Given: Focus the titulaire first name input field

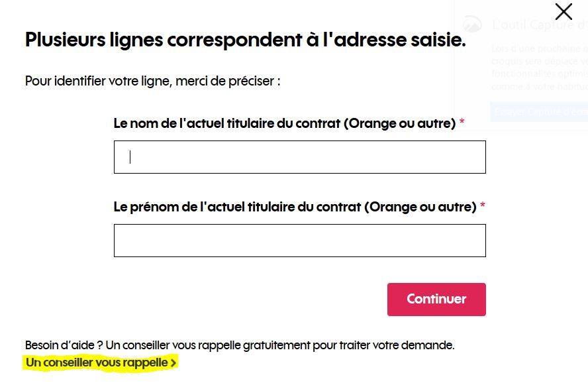Looking at the screenshot, I should point(299,240).
